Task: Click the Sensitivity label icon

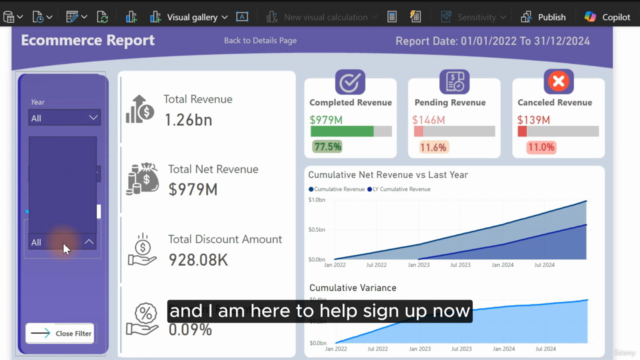Action: coord(446,17)
